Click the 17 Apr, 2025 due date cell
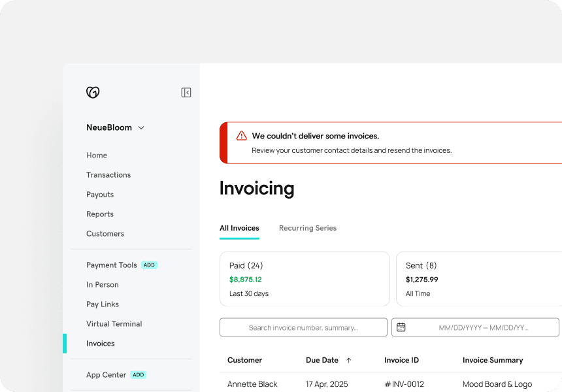 pos(327,384)
